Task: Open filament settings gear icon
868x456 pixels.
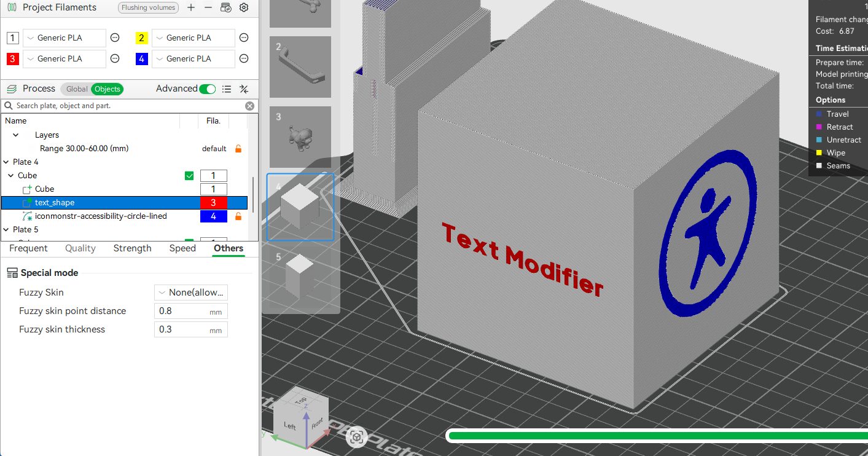Action: (244, 8)
